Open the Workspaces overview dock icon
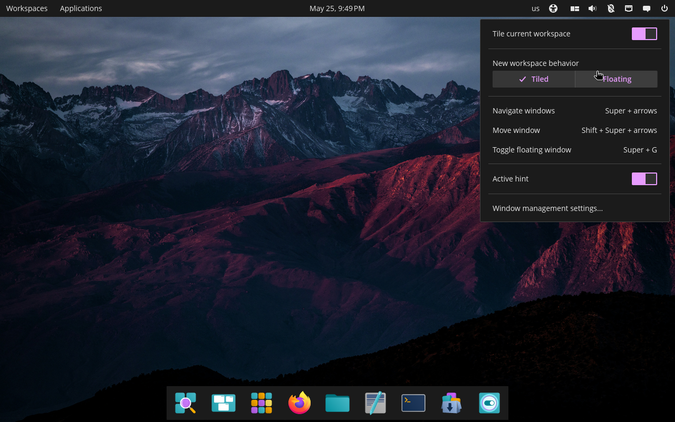The width and height of the screenshot is (675, 422). (223, 403)
